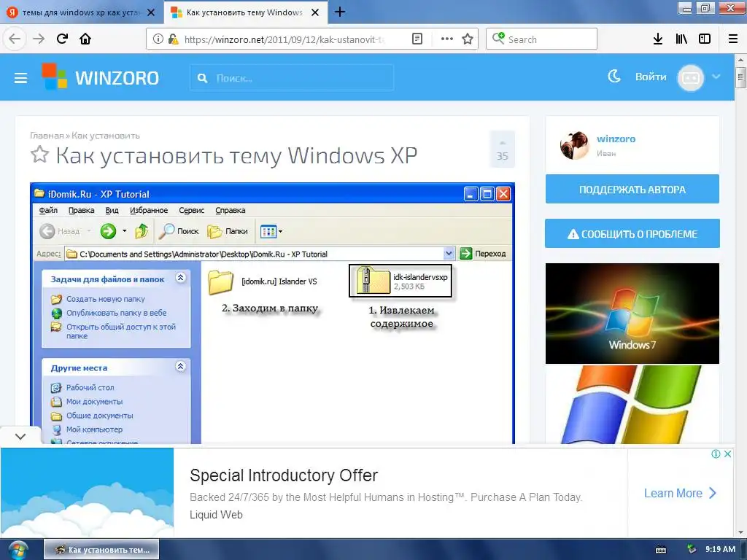
Task: Open the taskbar clock showing 9:19 AM
Action: 720,549
